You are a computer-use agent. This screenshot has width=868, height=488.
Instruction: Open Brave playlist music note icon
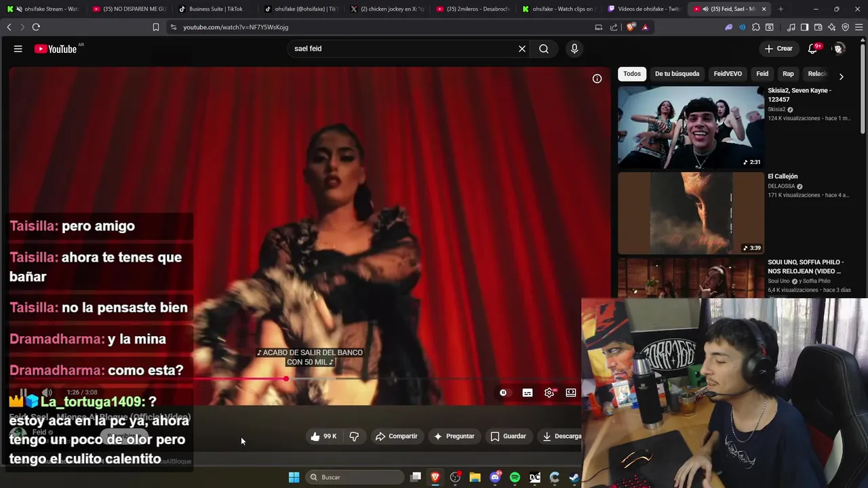tap(791, 27)
